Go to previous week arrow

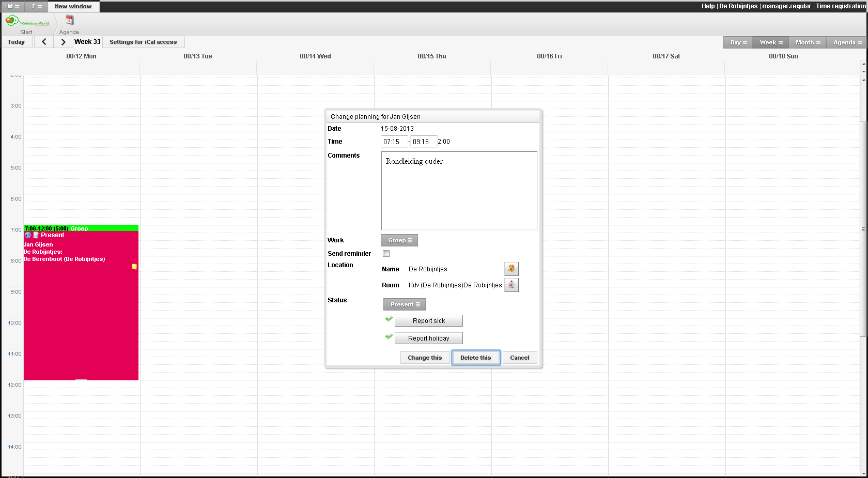[x=44, y=42]
